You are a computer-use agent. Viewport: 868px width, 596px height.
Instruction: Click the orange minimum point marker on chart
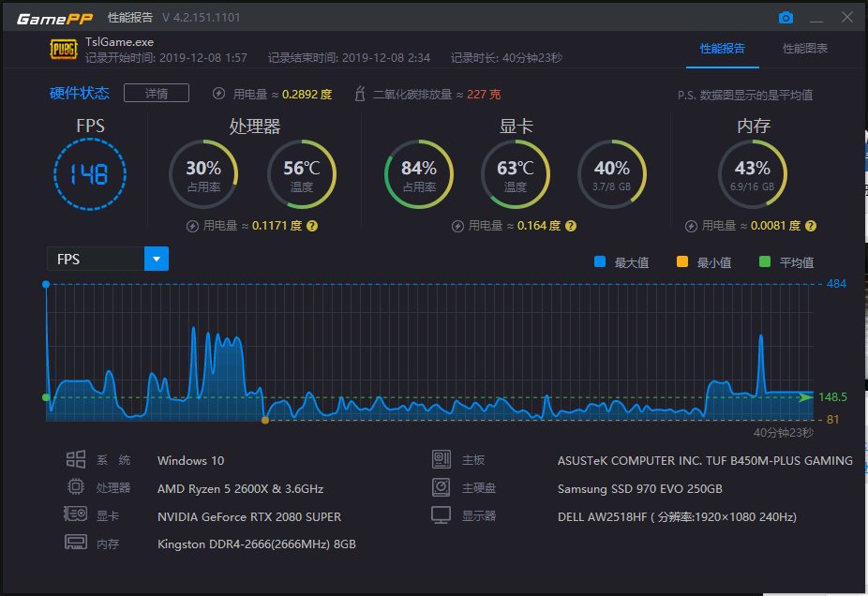pos(265,420)
